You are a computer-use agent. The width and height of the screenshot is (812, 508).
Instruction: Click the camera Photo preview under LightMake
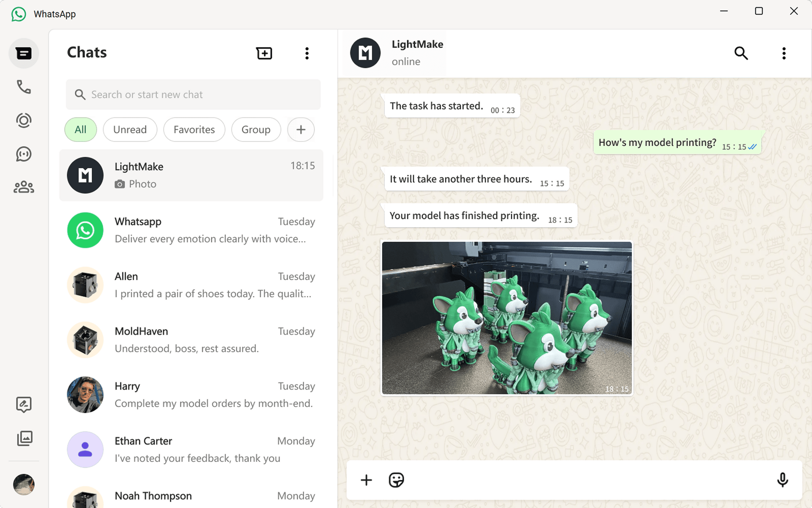point(136,184)
